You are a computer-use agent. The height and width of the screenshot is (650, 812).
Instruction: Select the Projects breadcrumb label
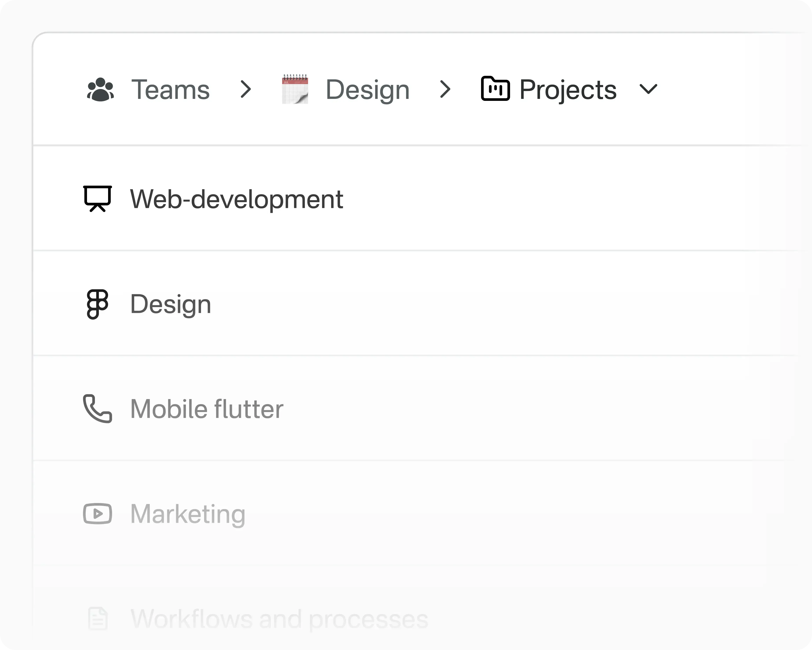coord(568,90)
